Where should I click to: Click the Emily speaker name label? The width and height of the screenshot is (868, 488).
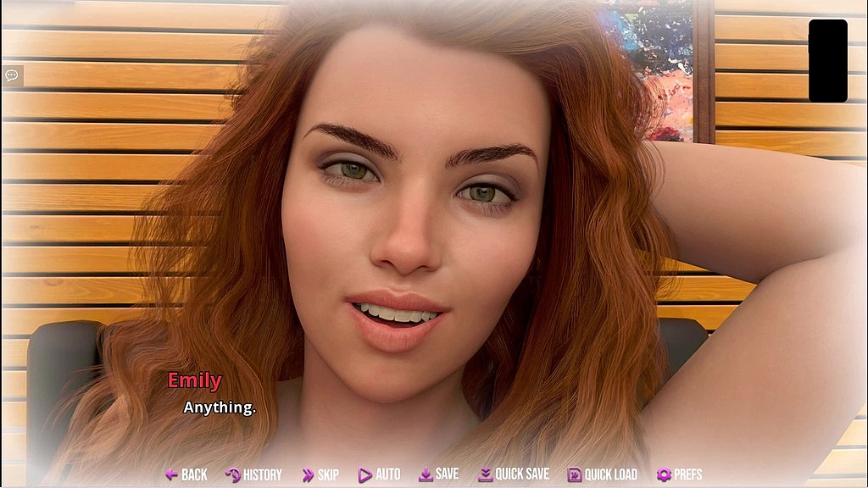pos(194,381)
